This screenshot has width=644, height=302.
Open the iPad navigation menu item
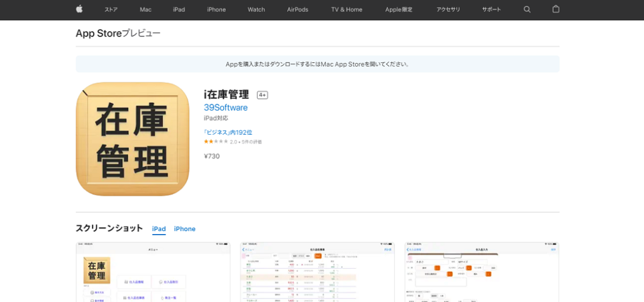coord(179,9)
